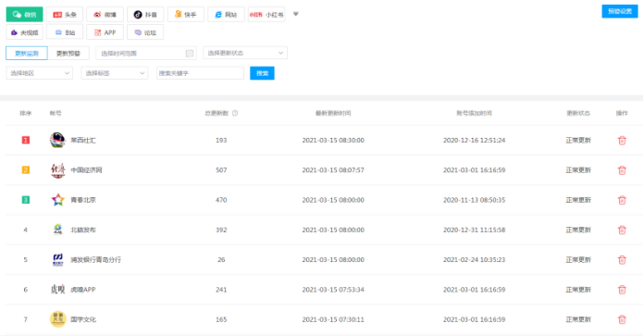644x336 pixels.
Task: Switch to the 央视频 platform tab
Action: click(x=24, y=32)
